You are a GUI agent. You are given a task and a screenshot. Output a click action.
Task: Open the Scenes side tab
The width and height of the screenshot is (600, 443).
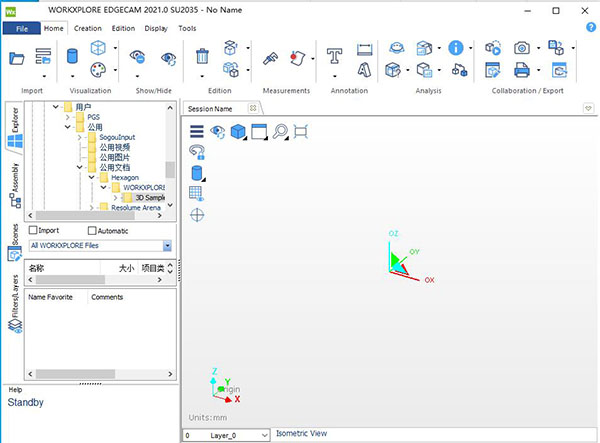coord(15,242)
